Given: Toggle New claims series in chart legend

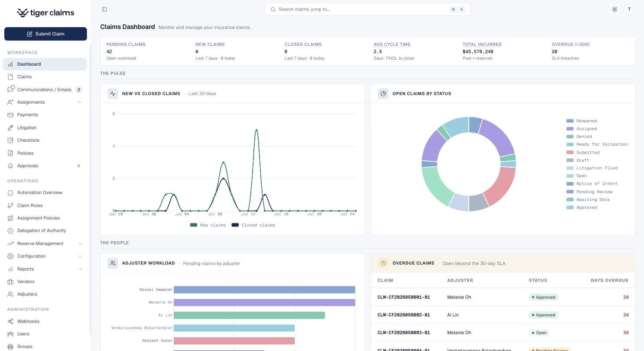Looking at the screenshot, I should tap(208, 225).
